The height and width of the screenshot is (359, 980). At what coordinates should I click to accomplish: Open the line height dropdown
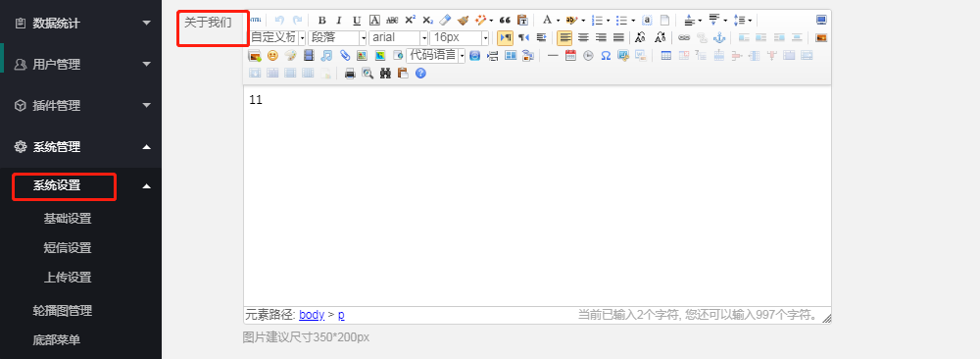pos(750,20)
